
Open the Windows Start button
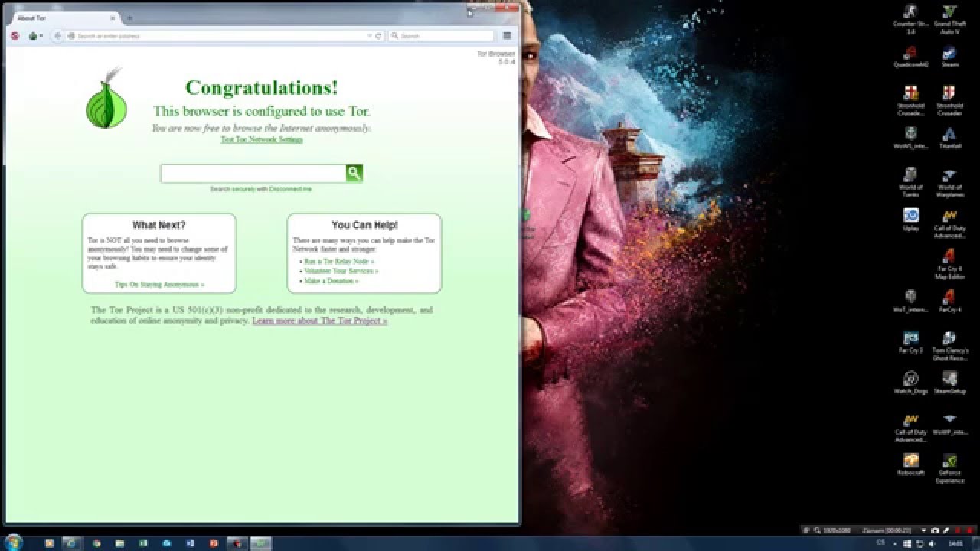13,543
